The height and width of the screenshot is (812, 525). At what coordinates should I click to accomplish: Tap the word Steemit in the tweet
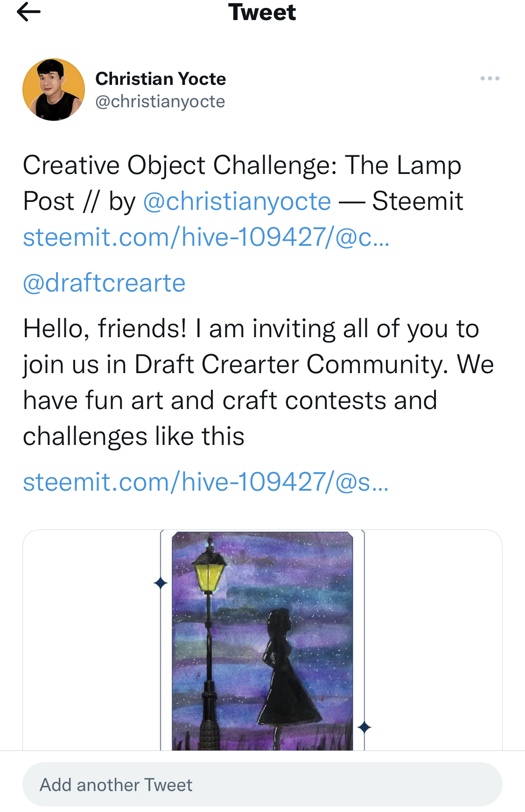[x=418, y=201]
